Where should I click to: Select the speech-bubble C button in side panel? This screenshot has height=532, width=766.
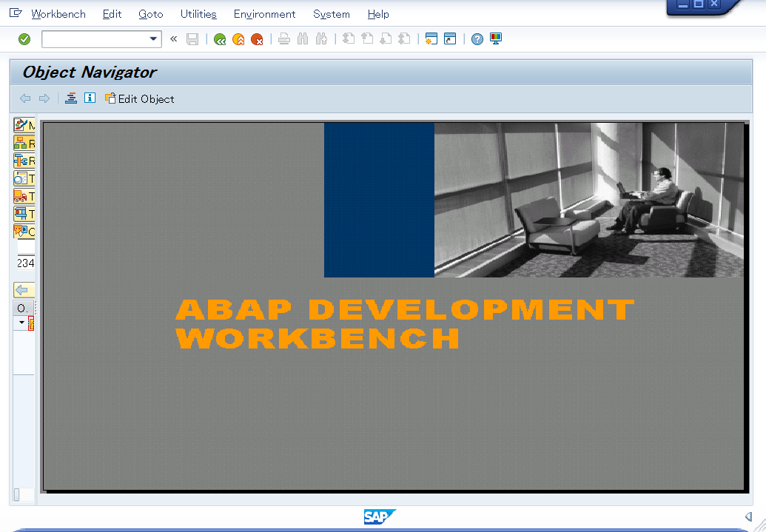[24, 231]
